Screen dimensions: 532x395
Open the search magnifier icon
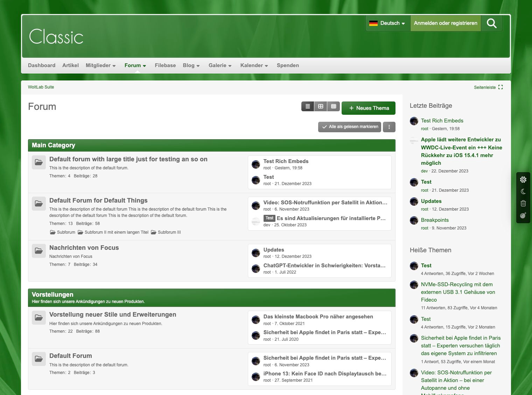[491, 23]
